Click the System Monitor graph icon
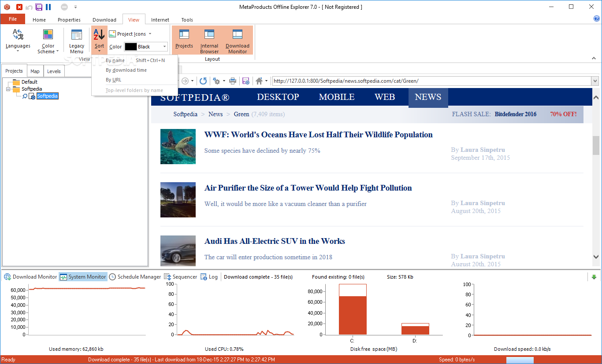Viewport: 602px width, 364px height. pos(63,277)
